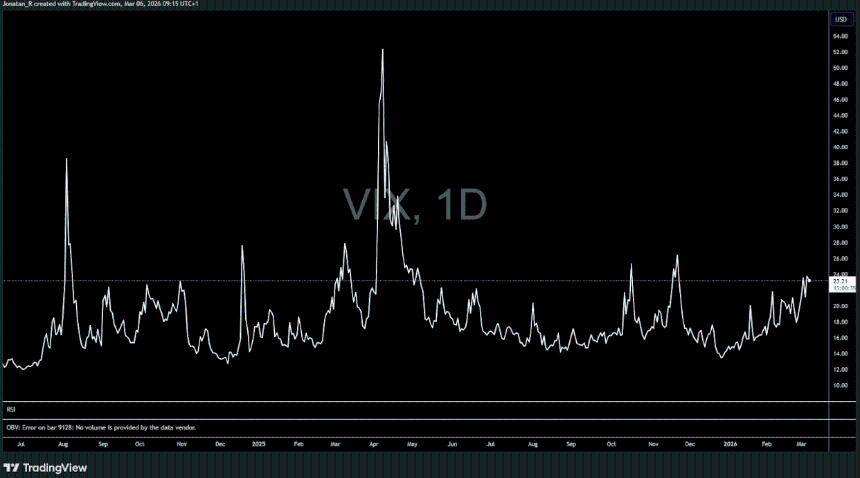Screen dimensions: 860x478
Task: Click the April 2025 spike peak
Action: [x=382, y=50]
